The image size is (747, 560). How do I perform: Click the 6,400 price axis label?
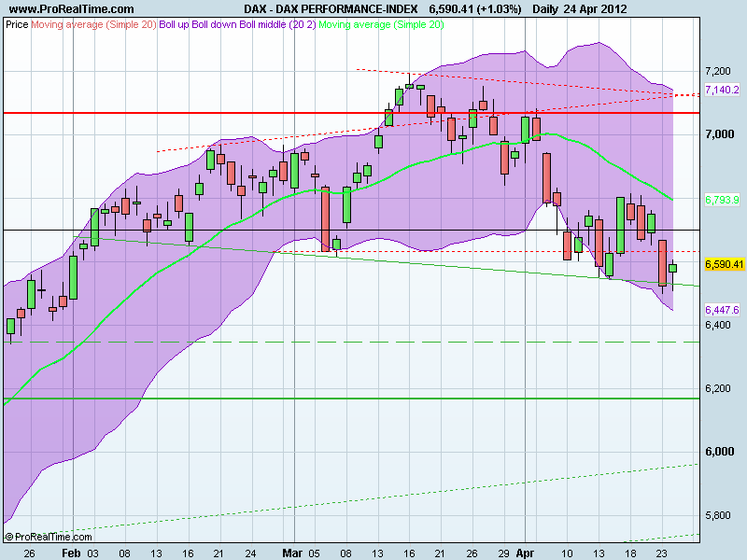(717, 325)
